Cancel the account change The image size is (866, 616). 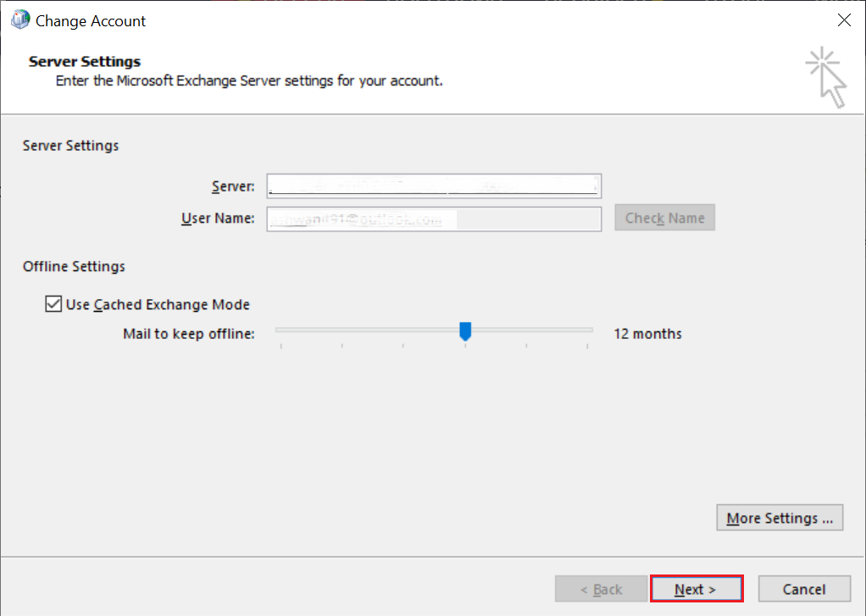pos(803,589)
